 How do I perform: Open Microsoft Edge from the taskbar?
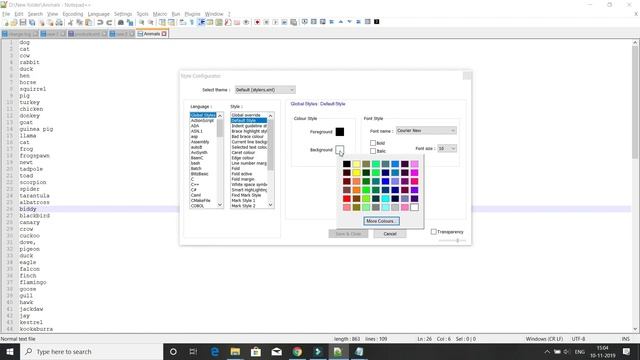click(215, 351)
